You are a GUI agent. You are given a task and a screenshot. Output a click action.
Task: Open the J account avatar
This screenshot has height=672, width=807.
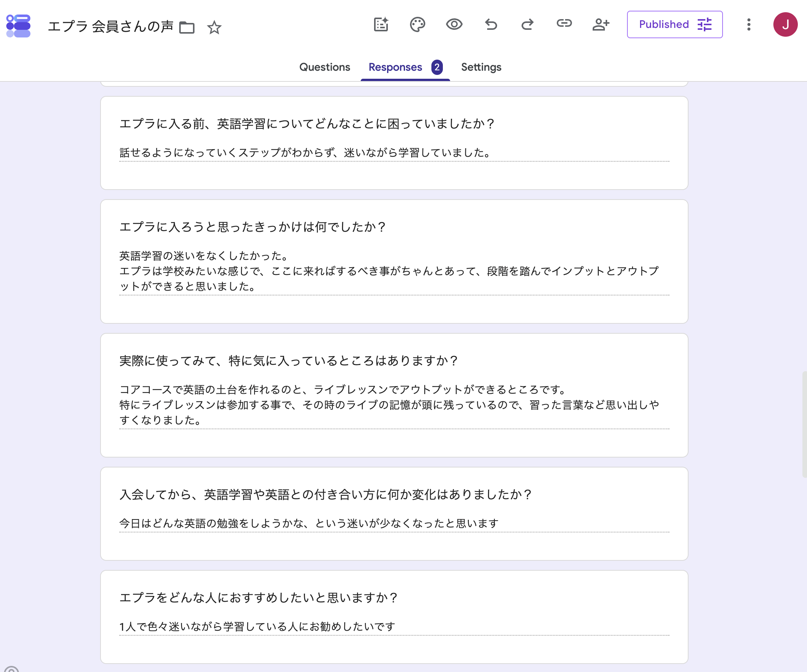[x=785, y=24]
